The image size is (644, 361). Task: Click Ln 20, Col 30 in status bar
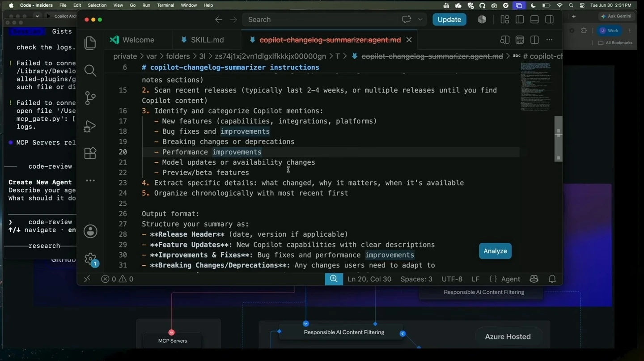[x=369, y=279]
